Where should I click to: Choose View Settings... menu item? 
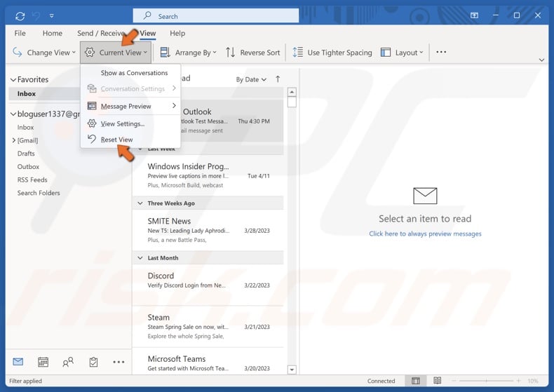[130, 123]
